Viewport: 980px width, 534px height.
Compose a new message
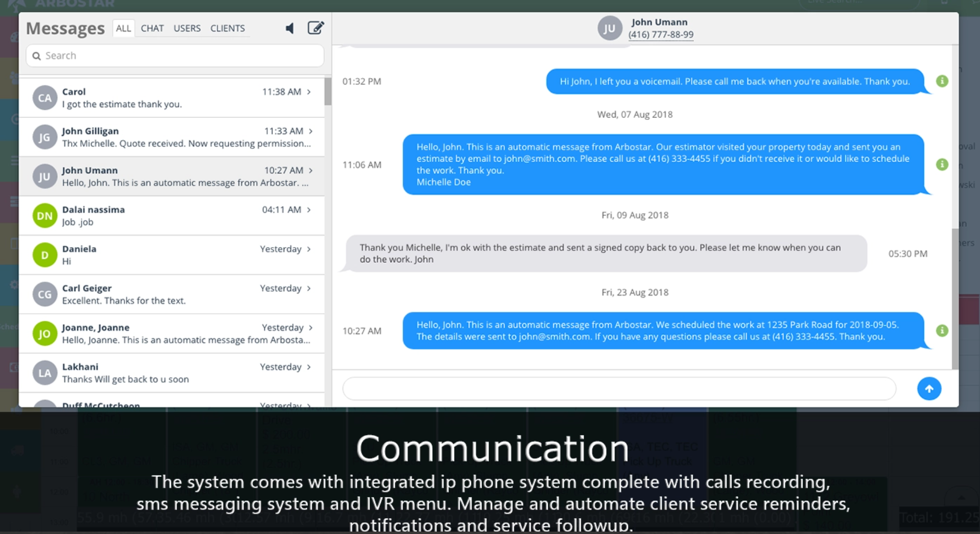315,28
